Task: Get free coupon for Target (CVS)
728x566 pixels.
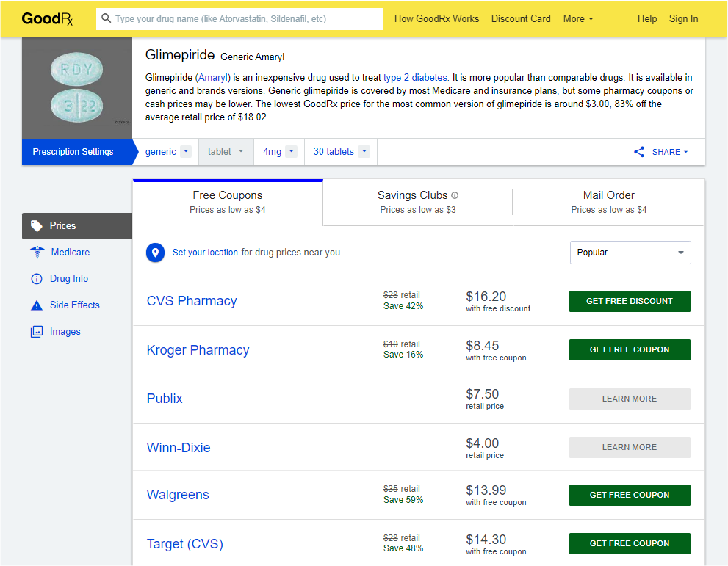Action: coord(630,543)
